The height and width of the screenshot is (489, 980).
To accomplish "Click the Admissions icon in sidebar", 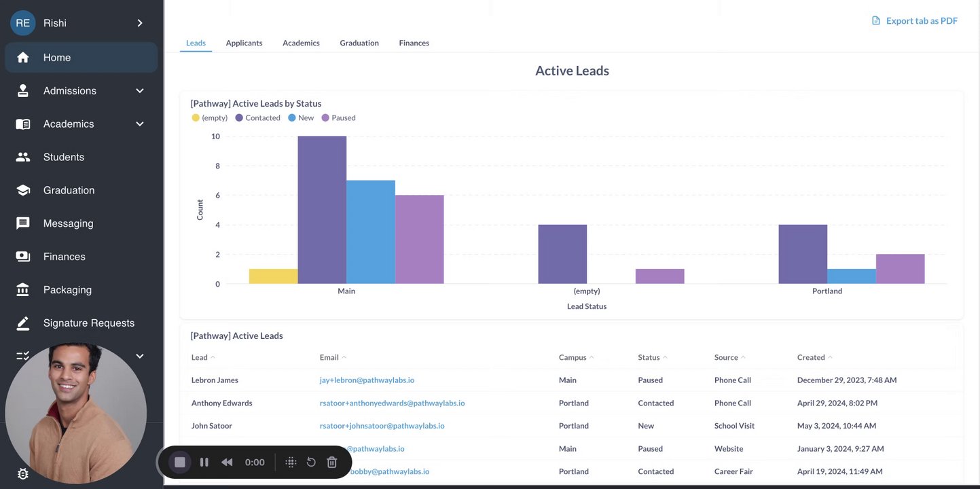I will pyautogui.click(x=23, y=91).
